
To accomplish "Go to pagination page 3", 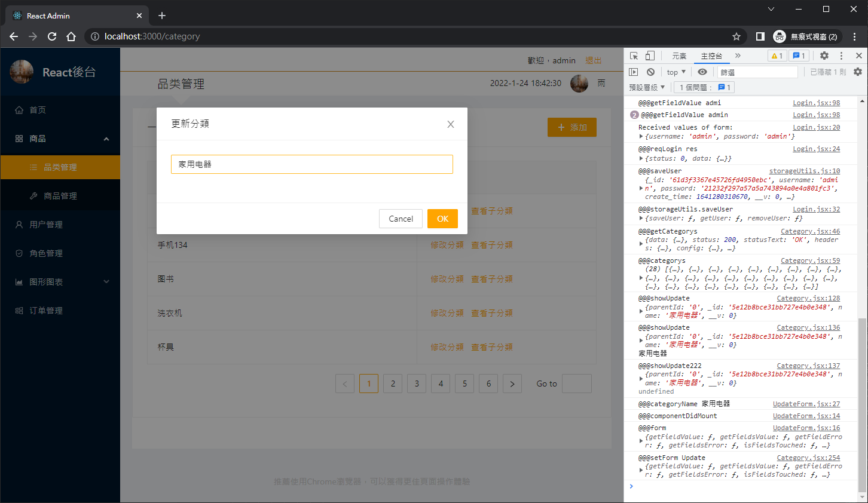I will click(x=417, y=384).
